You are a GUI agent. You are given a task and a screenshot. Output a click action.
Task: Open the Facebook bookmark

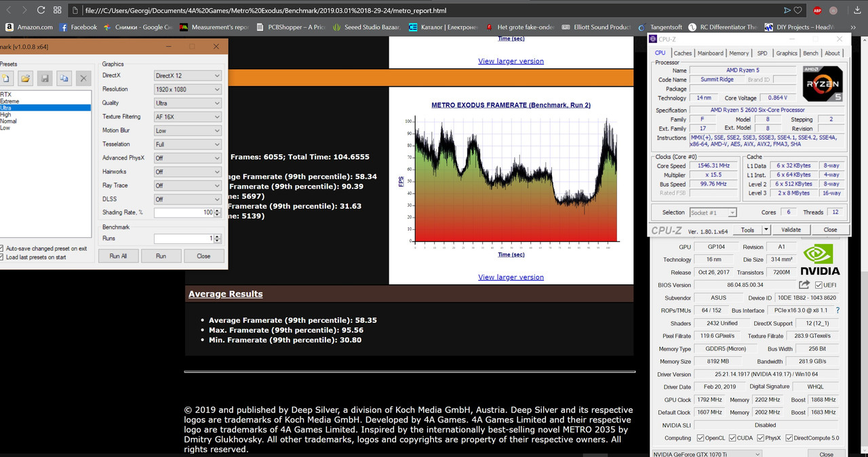78,27
